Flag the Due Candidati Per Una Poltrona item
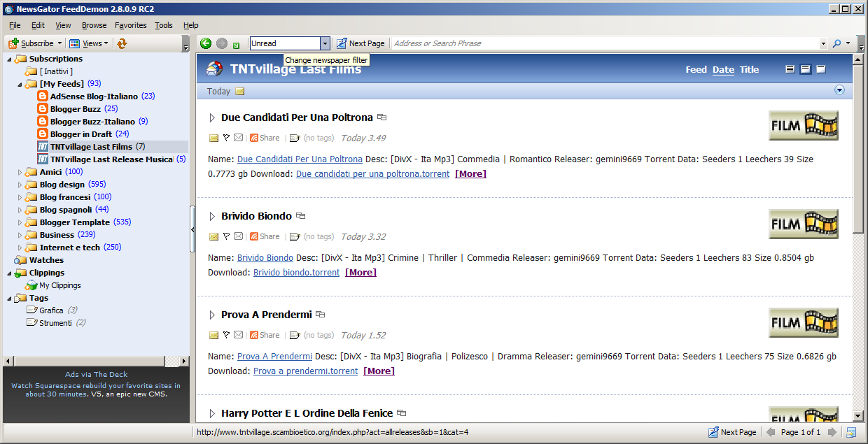The image size is (868, 444). tap(226, 138)
